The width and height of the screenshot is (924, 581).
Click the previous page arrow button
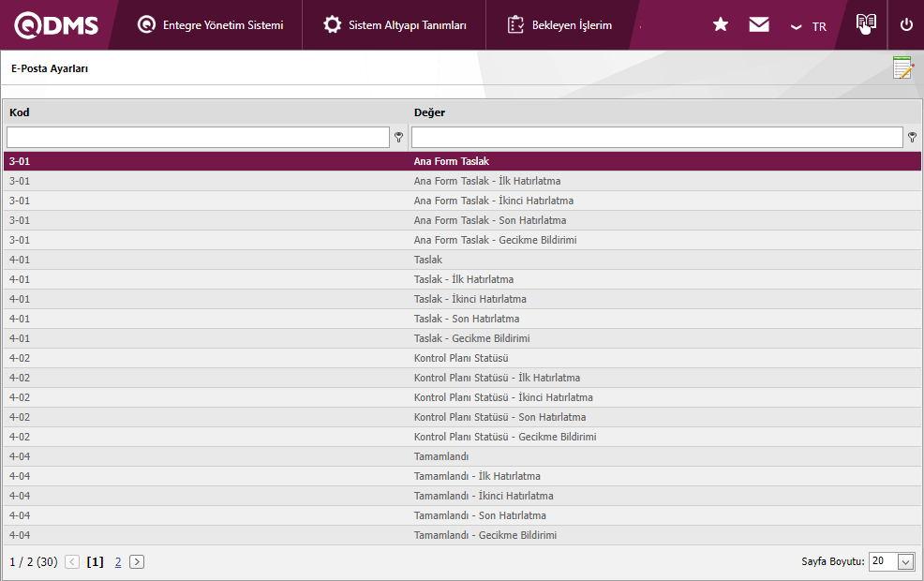pyautogui.click(x=72, y=562)
